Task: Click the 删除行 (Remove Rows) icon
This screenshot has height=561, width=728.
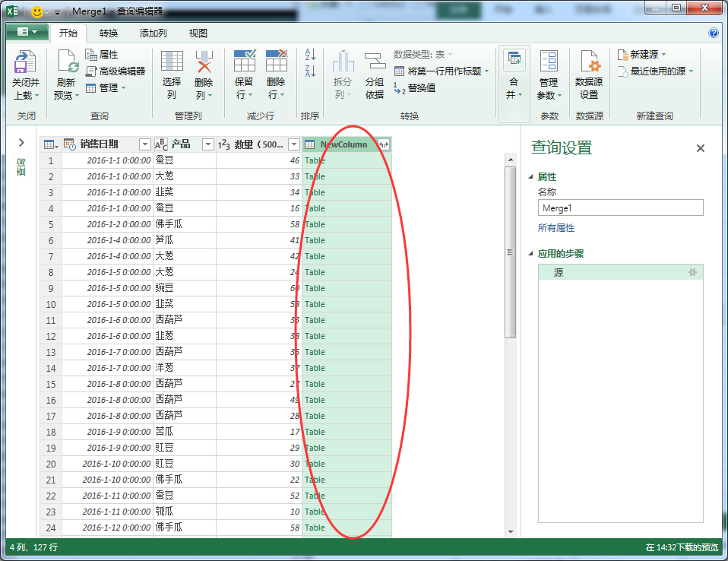Action: [x=277, y=60]
